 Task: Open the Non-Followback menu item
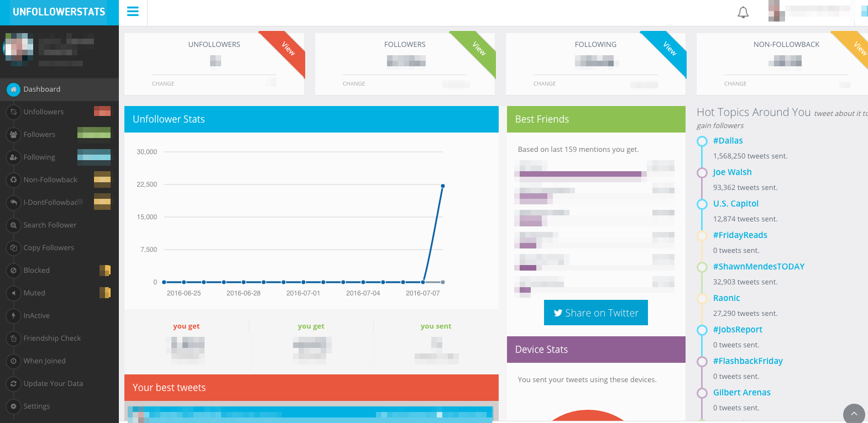click(59, 180)
